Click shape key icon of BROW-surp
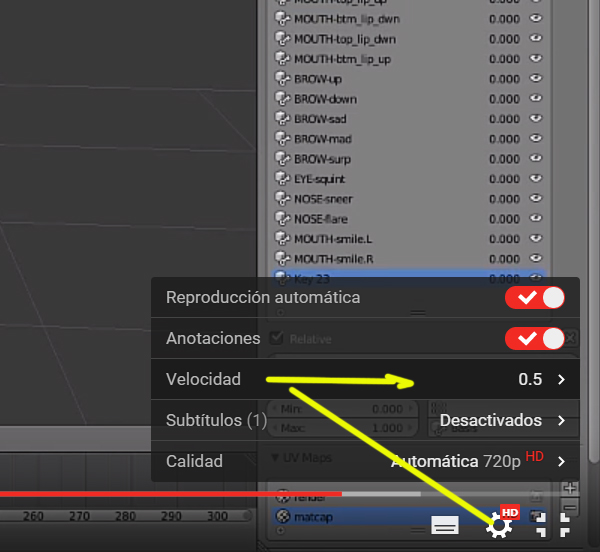The width and height of the screenshot is (600, 552). 282,158
